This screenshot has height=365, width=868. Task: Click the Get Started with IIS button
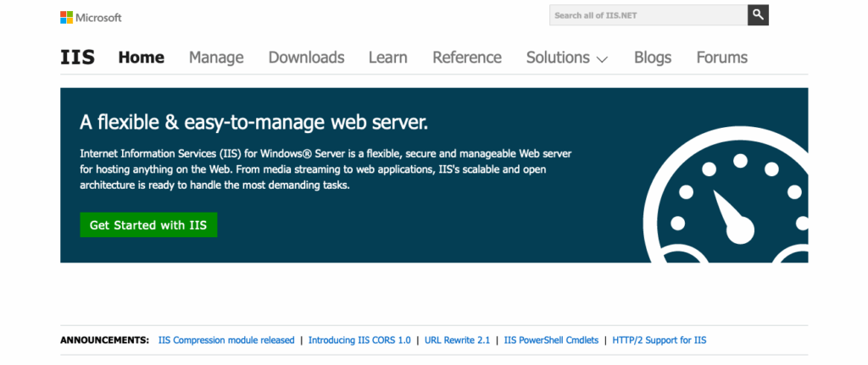click(148, 225)
